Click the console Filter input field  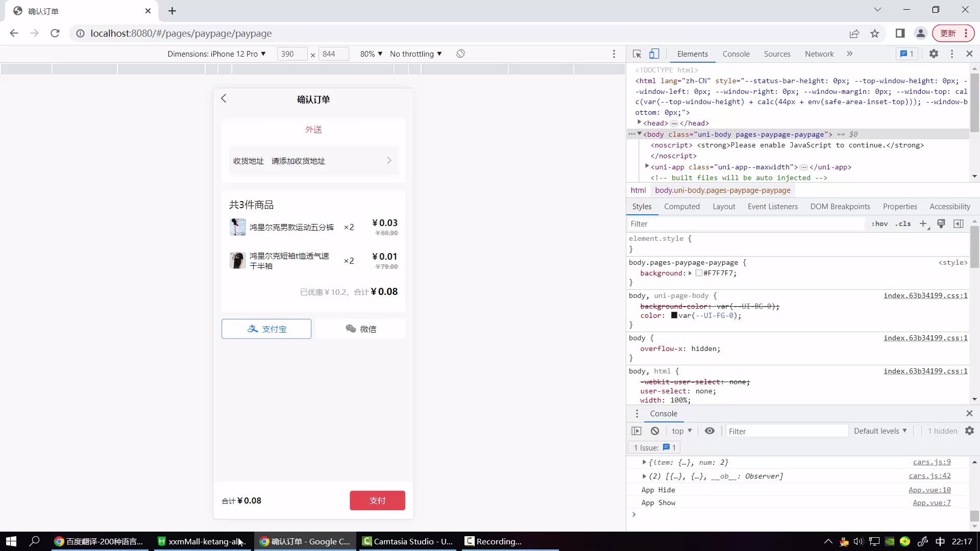(786, 431)
